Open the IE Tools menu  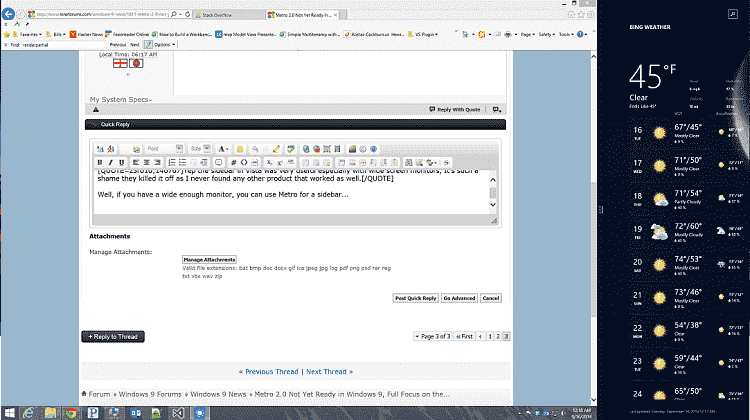pos(566,34)
